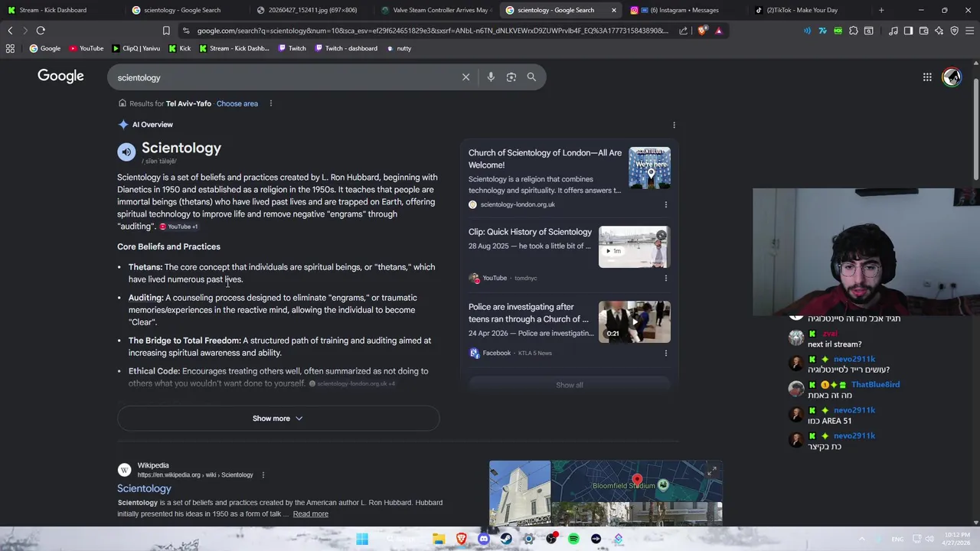Viewport: 980px width, 551px height.
Task: Open the Quick History video thumbnail
Action: click(x=634, y=246)
